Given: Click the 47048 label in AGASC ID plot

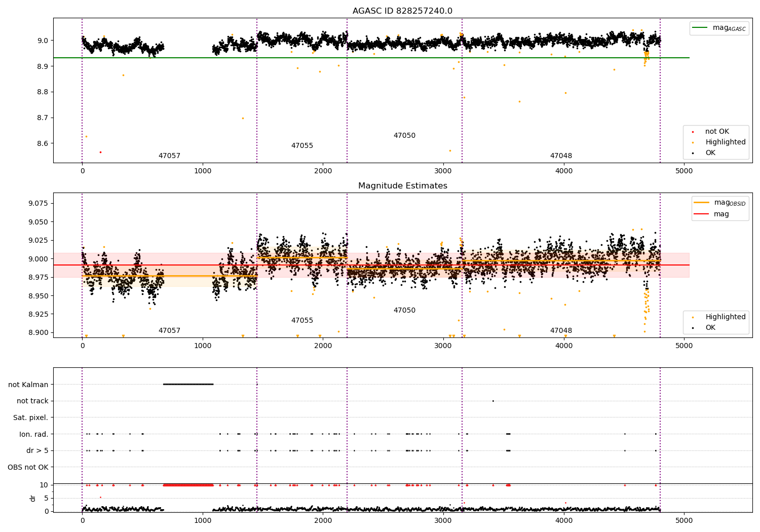Looking at the screenshot, I should tap(561, 156).
